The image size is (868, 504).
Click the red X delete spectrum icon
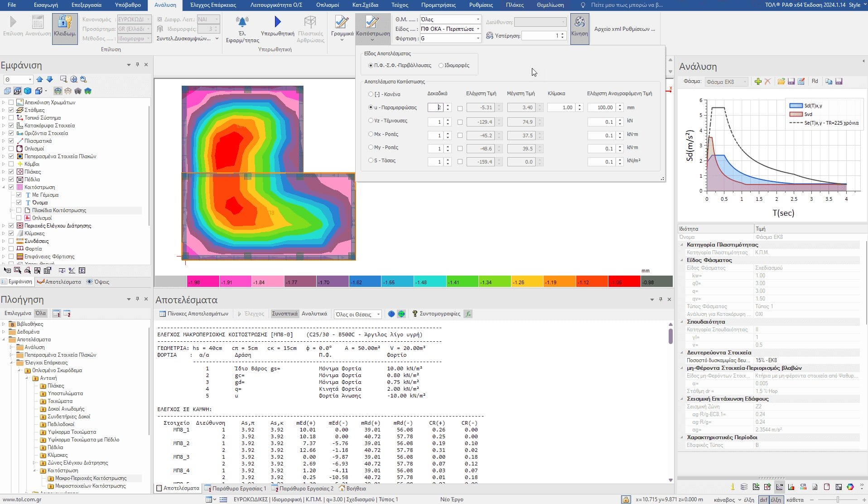click(x=767, y=82)
